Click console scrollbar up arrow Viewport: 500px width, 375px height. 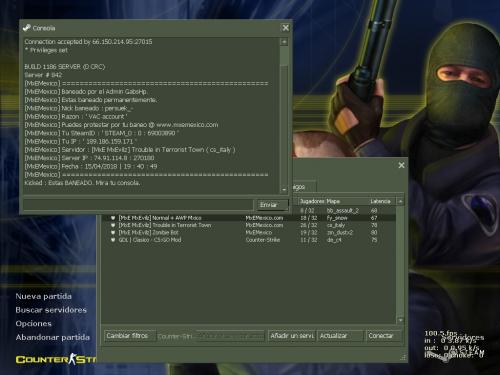click(x=284, y=42)
